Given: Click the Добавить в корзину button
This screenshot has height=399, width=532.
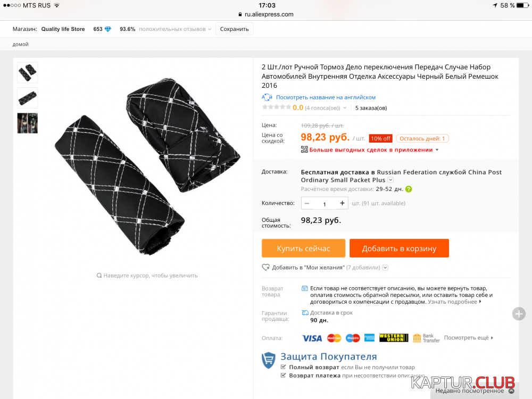Looking at the screenshot, I should point(399,248).
